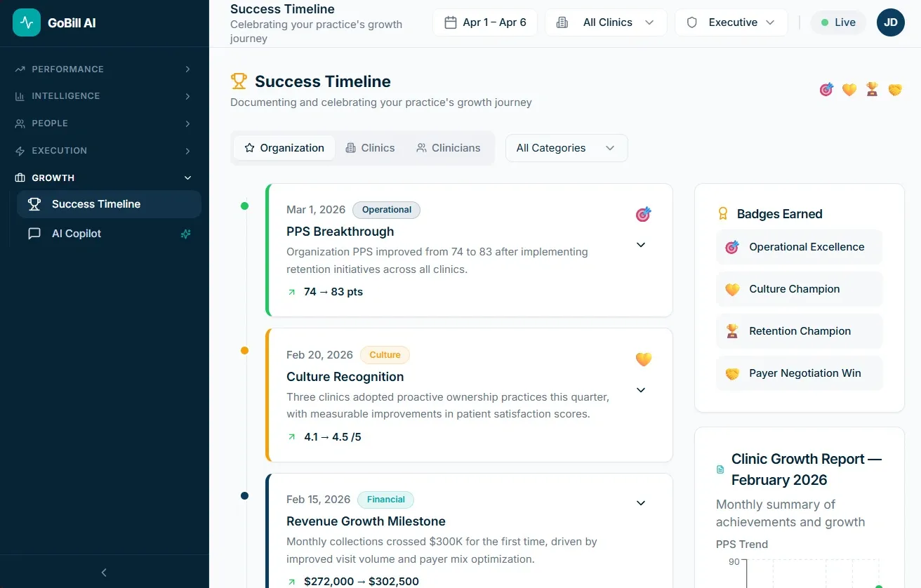Click the Performance chart icon in sidebar
This screenshot has width=921, height=588.
(20, 69)
